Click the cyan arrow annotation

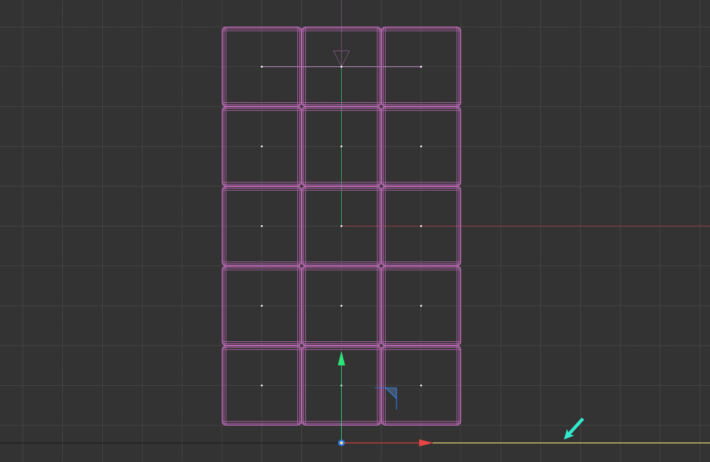[x=573, y=429]
